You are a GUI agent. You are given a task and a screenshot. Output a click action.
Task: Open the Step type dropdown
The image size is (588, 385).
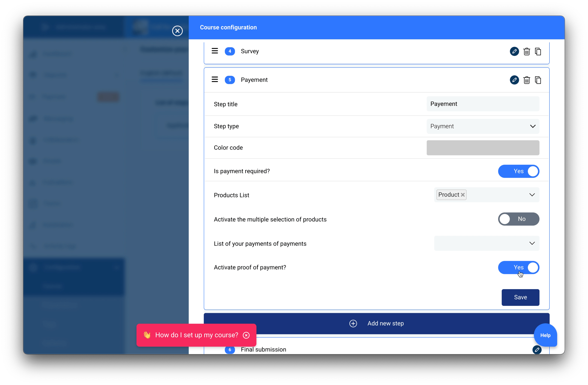coord(483,126)
